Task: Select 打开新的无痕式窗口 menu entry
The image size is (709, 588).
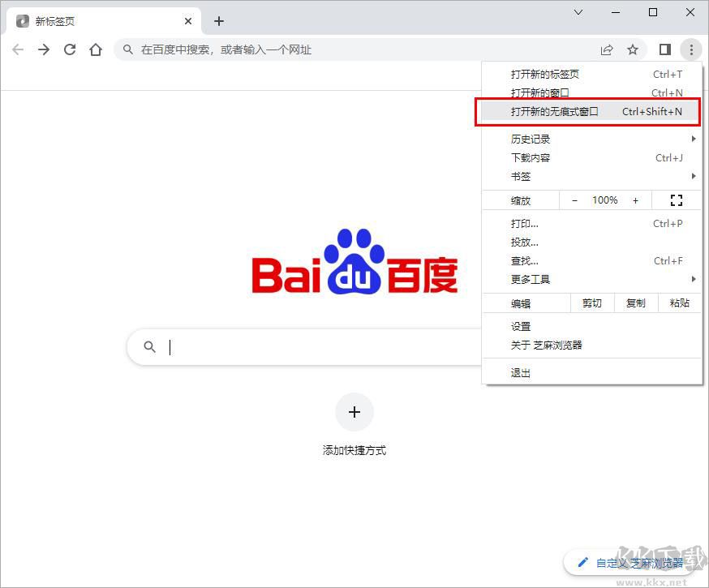Action: point(592,112)
